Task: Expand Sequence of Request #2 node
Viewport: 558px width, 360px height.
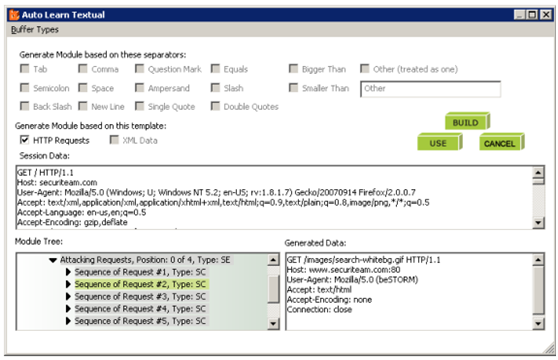Action: point(68,285)
